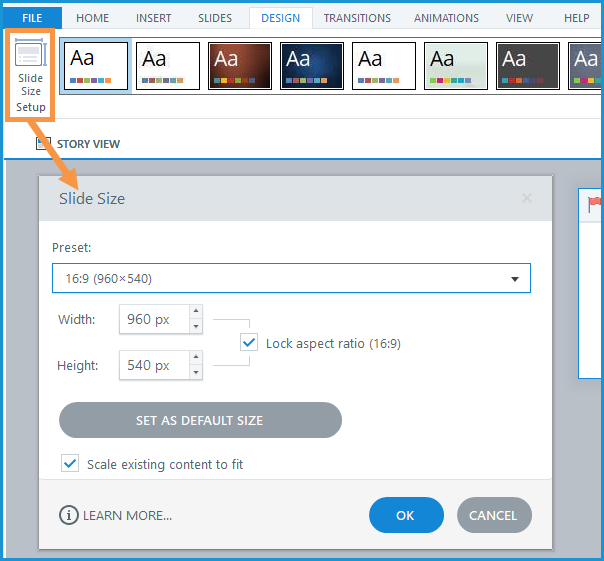
Task: Decrease the Height value with down arrow
Action: (x=196, y=372)
